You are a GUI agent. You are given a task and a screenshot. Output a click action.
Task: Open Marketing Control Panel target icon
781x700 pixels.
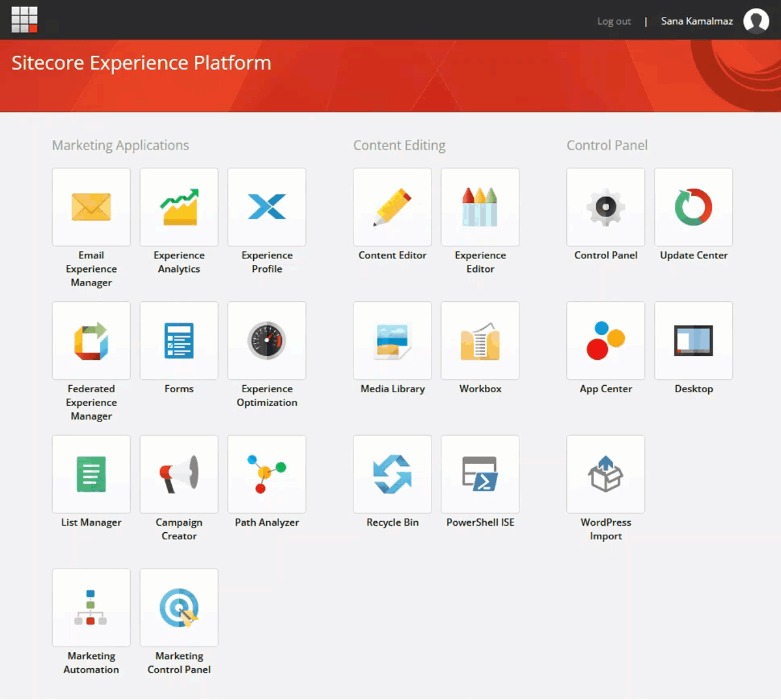[x=179, y=608]
